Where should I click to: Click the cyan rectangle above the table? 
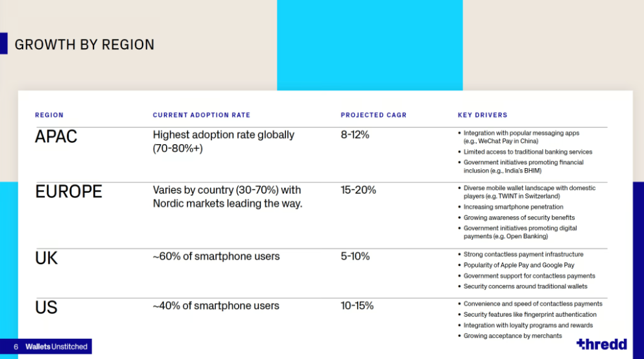click(x=370, y=45)
